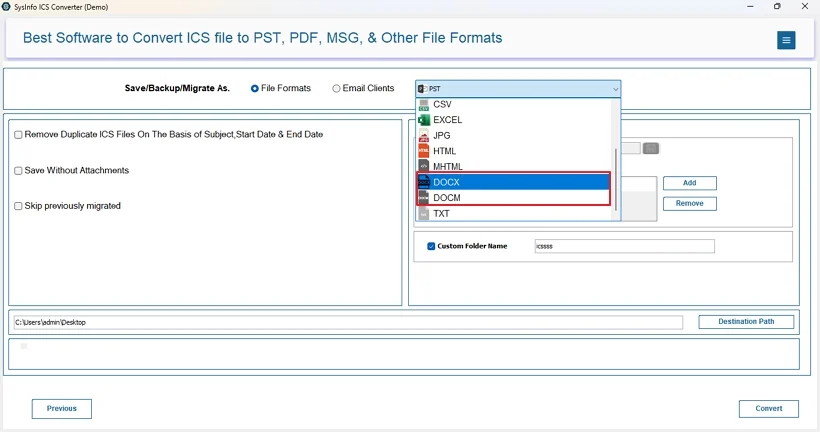Click the Remove button
Viewport: 820px width, 432px height.
click(x=690, y=203)
